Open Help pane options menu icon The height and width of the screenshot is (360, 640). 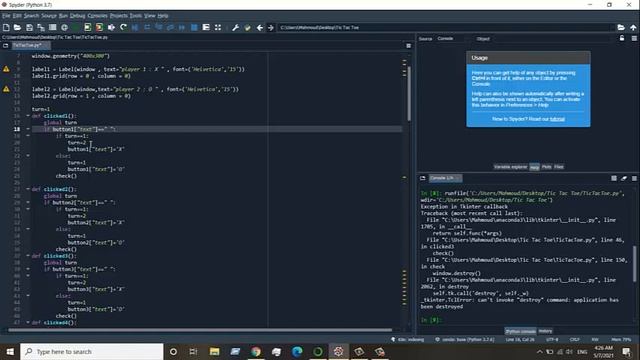point(634,38)
